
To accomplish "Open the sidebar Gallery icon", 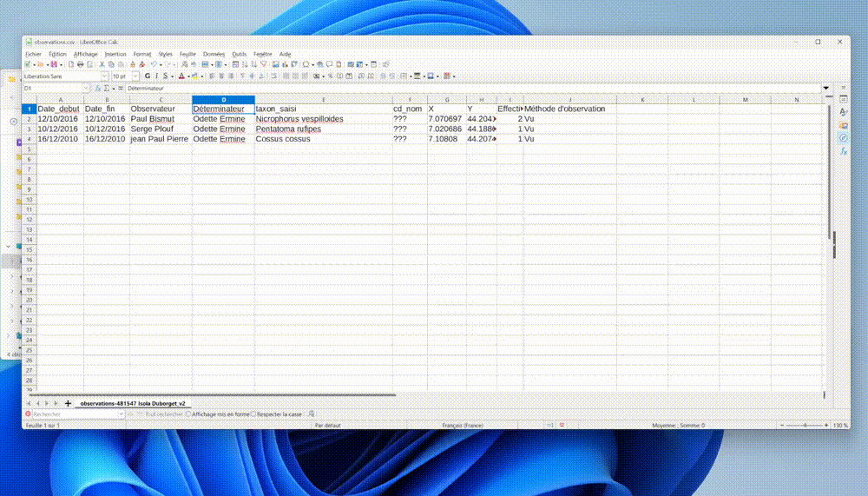I will pos(843,125).
